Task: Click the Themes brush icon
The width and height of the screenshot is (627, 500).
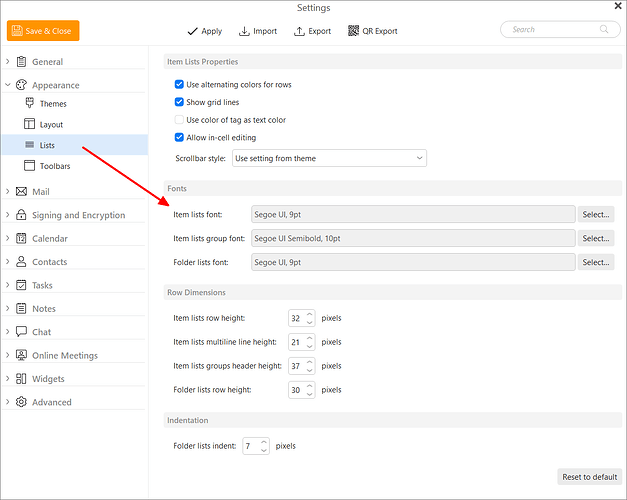Action: [x=30, y=103]
